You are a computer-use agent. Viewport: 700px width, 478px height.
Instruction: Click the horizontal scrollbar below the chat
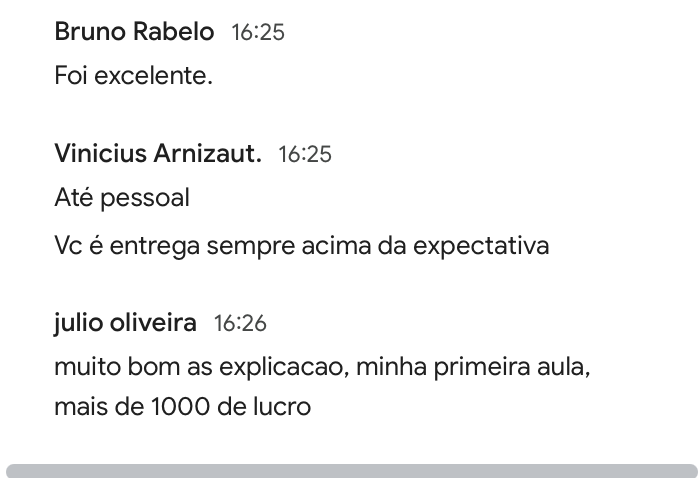[x=350, y=471]
